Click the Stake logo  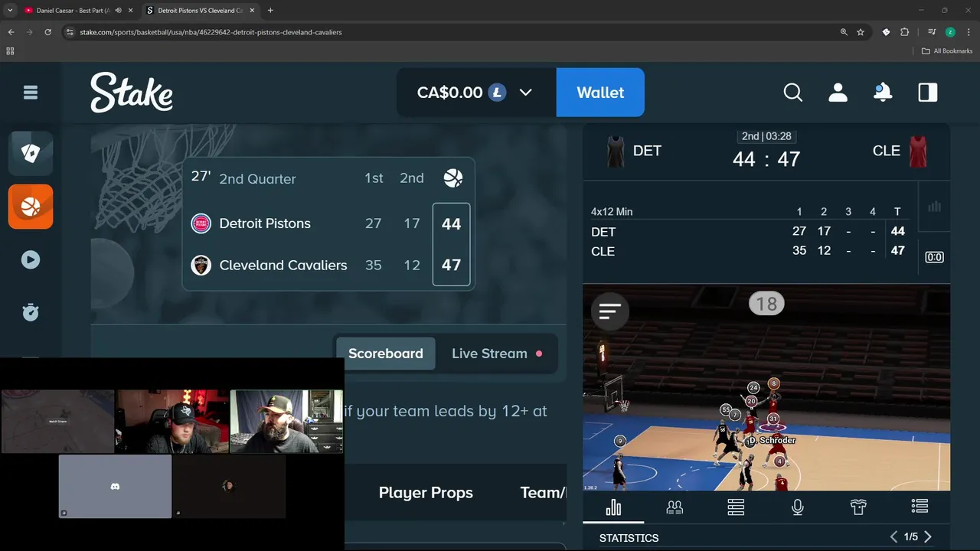coord(132,93)
